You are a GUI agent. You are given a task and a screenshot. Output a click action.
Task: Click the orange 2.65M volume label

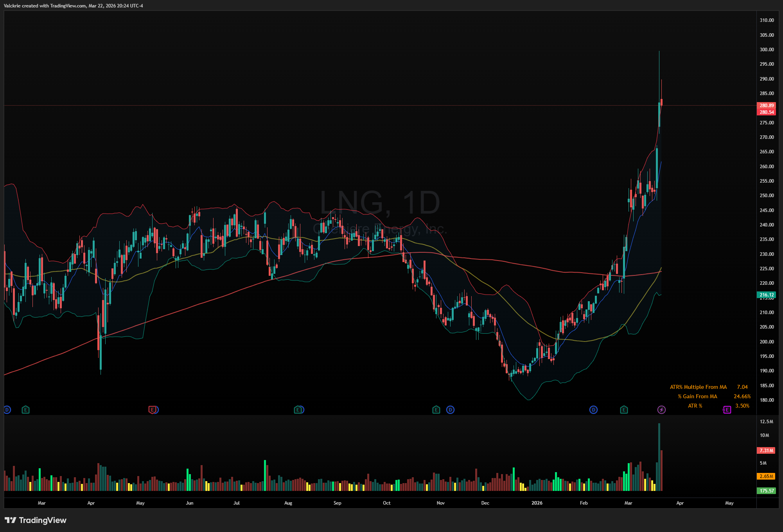coord(766,476)
